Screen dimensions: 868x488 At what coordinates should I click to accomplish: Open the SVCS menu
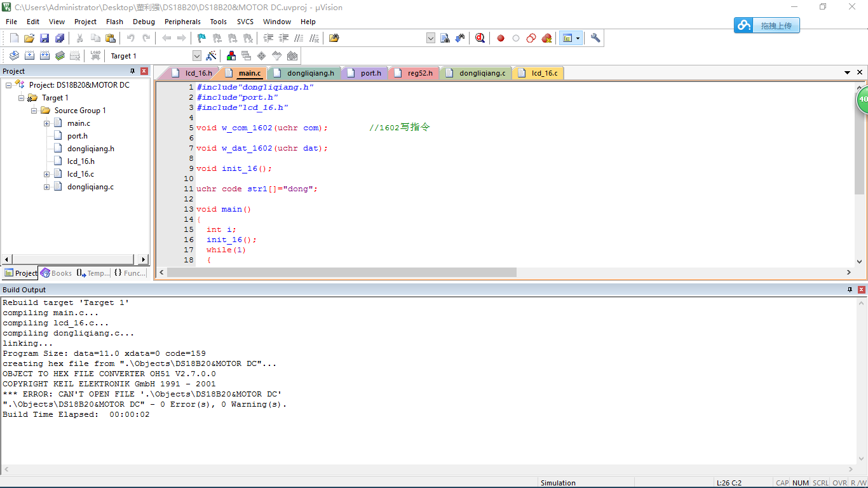pos(245,22)
